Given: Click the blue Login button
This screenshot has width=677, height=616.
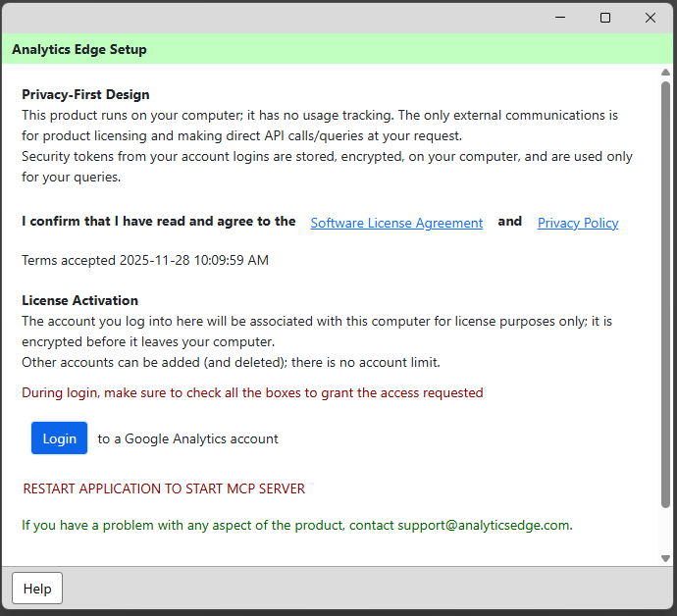Looking at the screenshot, I should point(59,438).
